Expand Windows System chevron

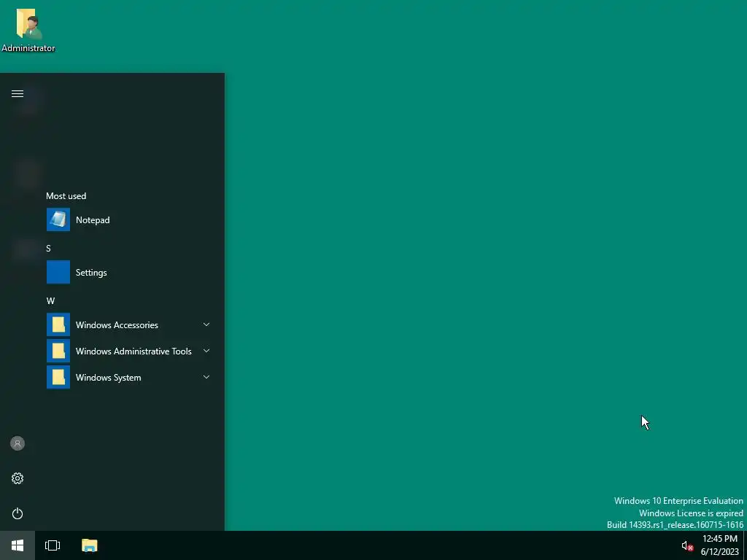[206, 377]
